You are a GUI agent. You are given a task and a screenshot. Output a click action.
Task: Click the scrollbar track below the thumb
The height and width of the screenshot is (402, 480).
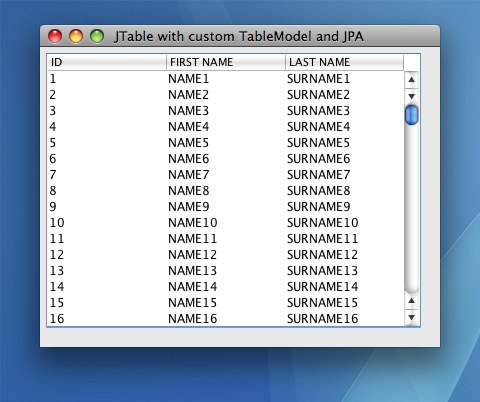(411, 208)
